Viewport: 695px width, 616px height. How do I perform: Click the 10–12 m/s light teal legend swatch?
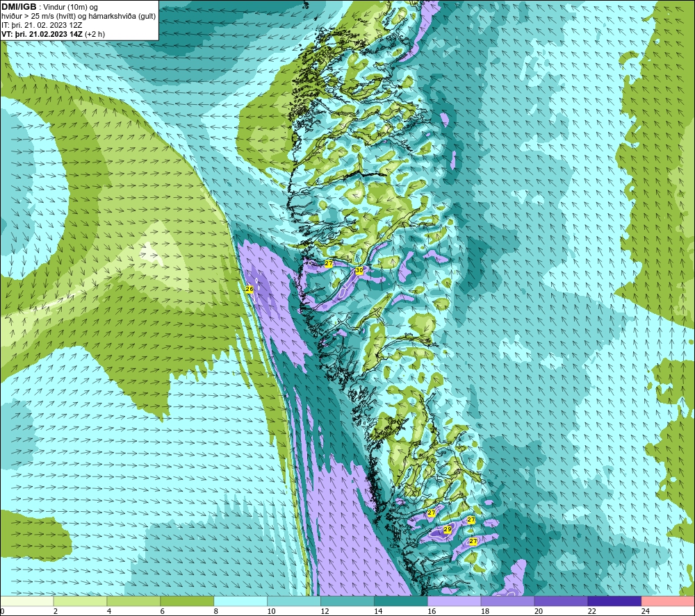294,601
